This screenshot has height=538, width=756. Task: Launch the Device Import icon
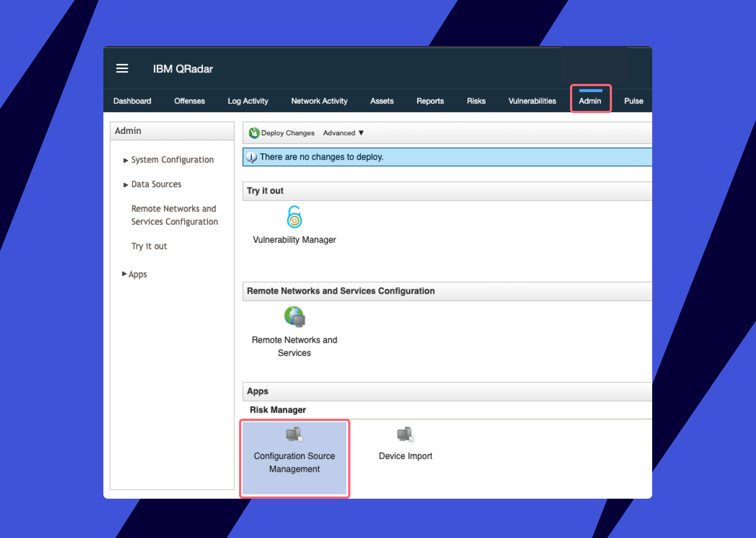click(x=405, y=435)
